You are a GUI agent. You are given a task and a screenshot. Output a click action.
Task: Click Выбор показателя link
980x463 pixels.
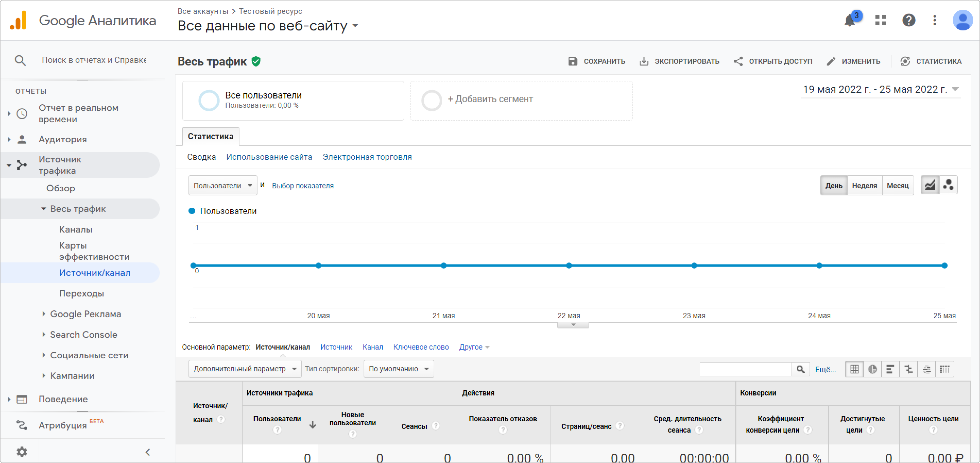[303, 185]
